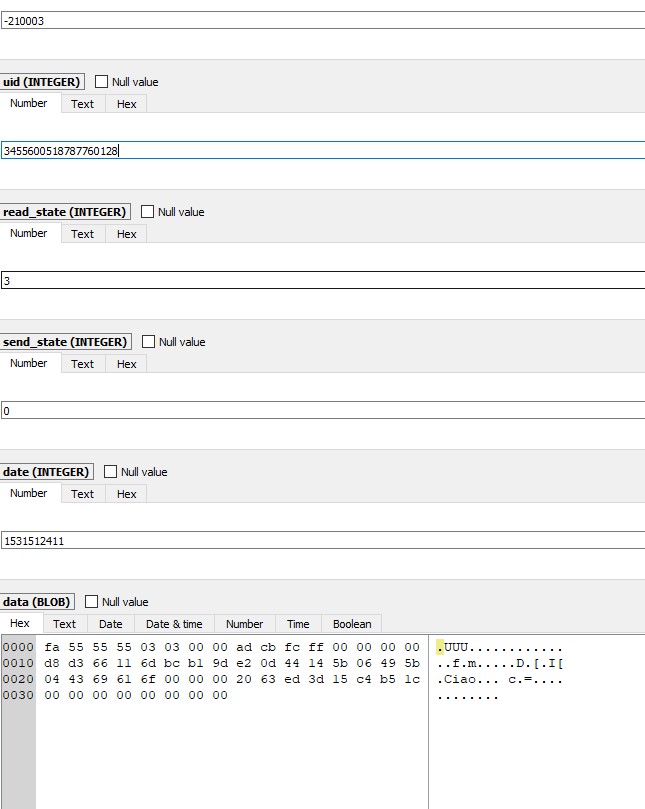Click the date (INTEGER) field label
The image size is (645, 809).
(x=46, y=472)
